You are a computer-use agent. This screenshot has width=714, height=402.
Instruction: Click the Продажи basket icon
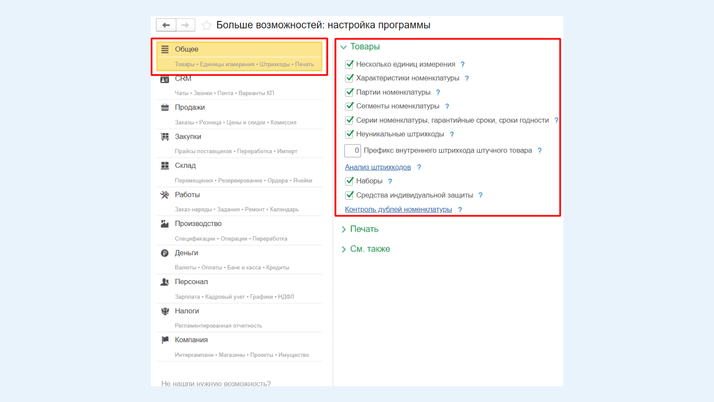pyautogui.click(x=165, y=107)
